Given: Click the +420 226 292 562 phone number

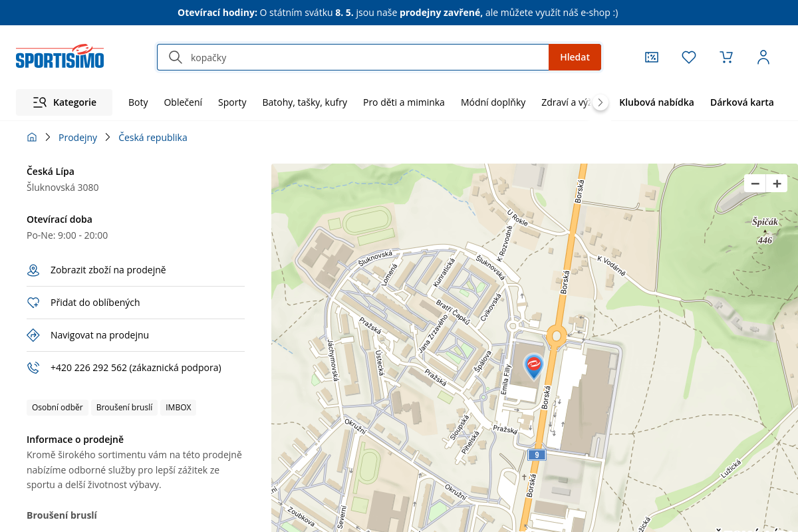Looking at the screenshot, I should [x=88, y=368].
